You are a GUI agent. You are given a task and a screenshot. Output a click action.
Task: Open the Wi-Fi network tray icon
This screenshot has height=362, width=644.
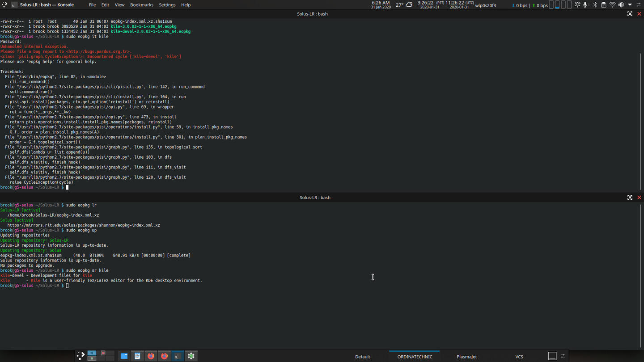pyautogui.click(x=612, y=5)
